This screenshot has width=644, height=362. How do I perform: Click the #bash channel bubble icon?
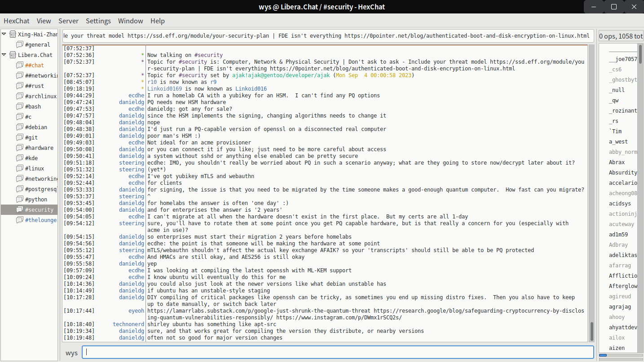pyautogui.click(x=19, y=107)
